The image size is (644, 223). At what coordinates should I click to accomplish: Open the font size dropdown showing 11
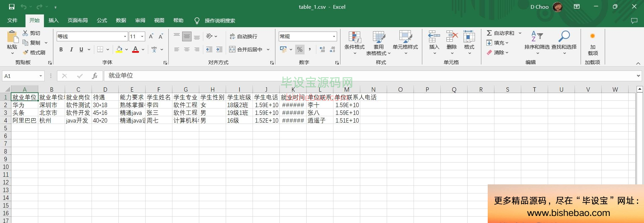click(x=142, y=36)
